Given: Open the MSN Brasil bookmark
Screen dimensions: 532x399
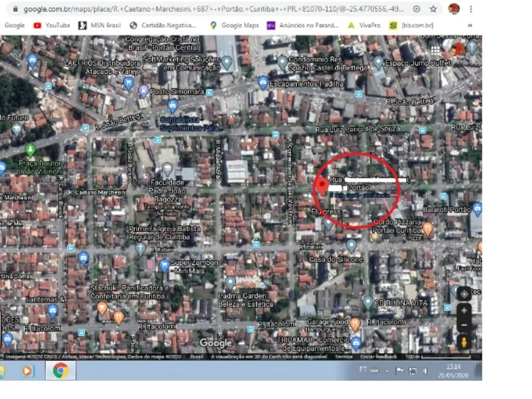Looking at the screenshot, I should click(99, 26).
